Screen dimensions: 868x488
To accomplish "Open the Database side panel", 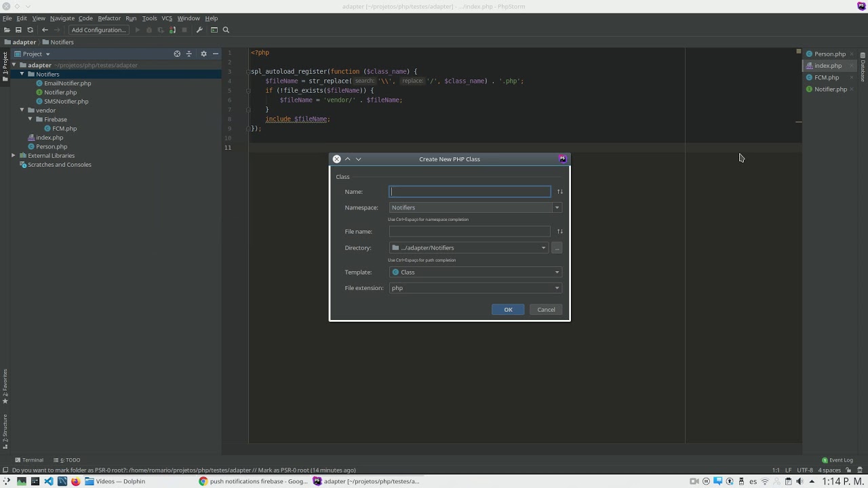I will tap(863, 67).
